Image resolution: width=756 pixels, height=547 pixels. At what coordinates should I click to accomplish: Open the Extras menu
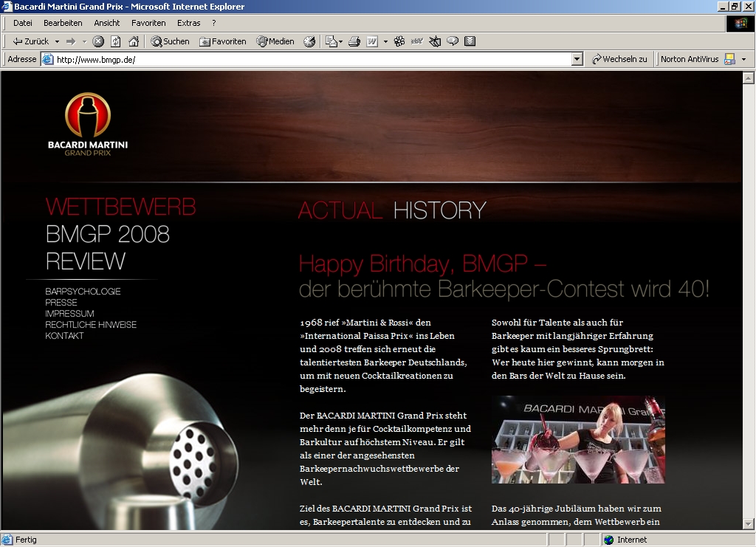pyautogui.click(x=188, y=23)
